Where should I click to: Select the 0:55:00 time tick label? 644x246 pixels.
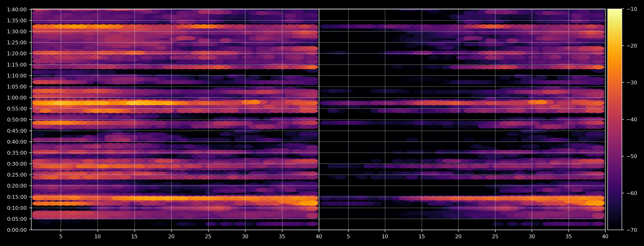tap(17, 109)
